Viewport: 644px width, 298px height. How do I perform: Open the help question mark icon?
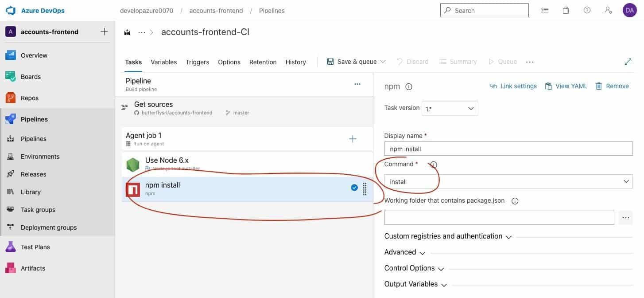[587, 10]
